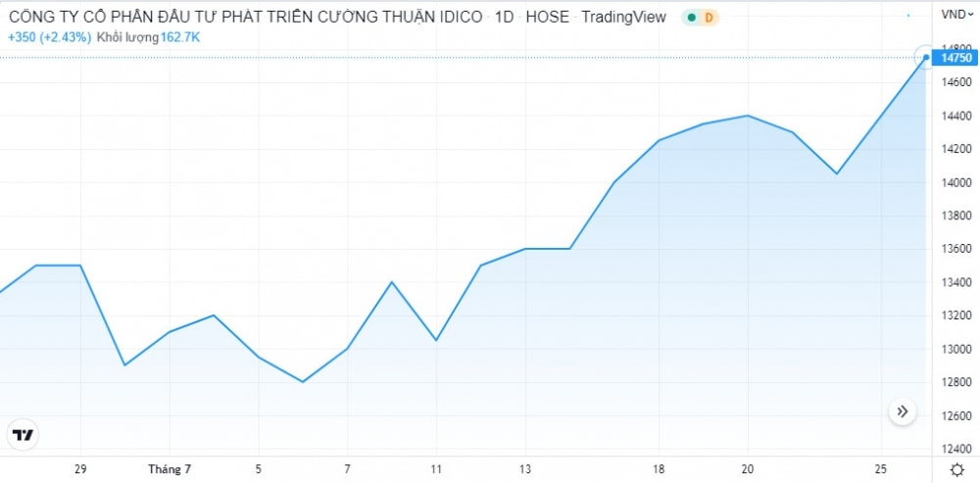Viewport: 980px width, 483px height.
Task: Click the scroll to latest bar arrows
Action: (903, 411)
